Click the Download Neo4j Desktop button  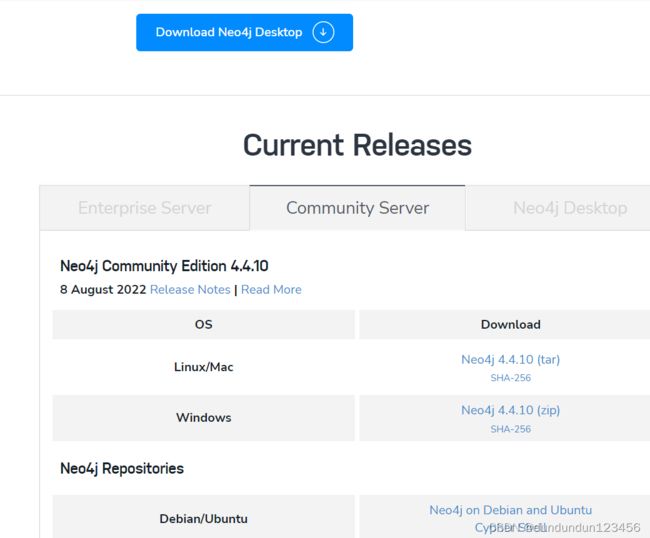point(244,32)
